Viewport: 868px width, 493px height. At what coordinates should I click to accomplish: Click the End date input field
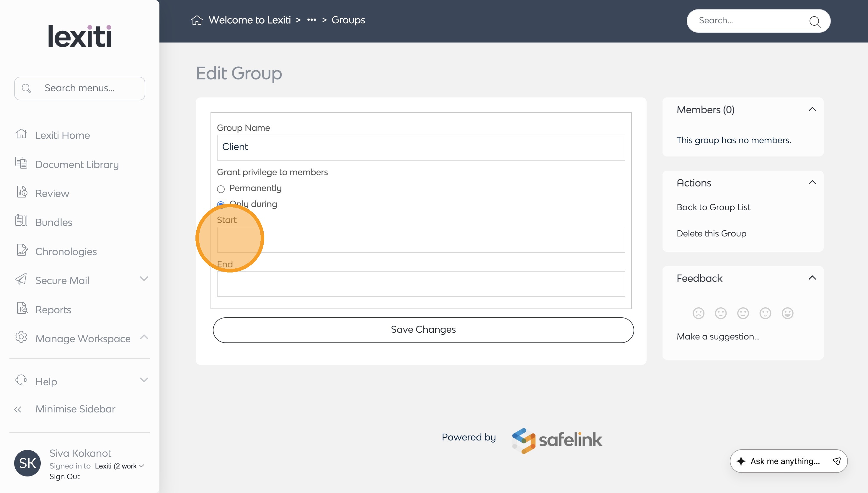click(421, 284)
